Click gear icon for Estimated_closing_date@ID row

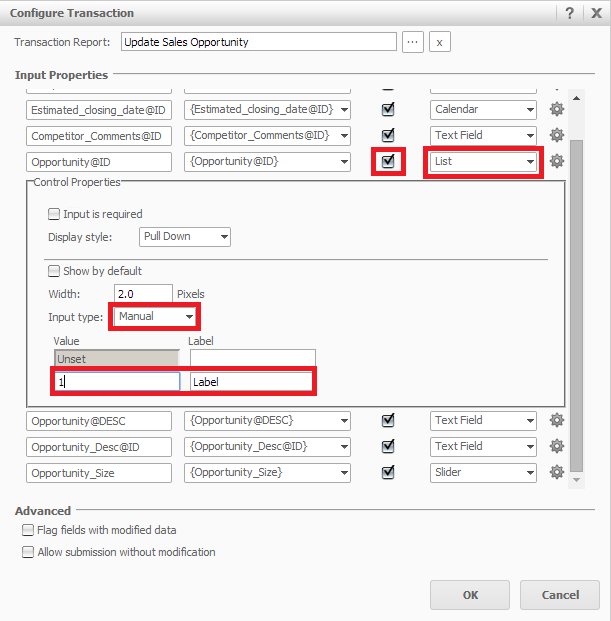tap(557, 110)
